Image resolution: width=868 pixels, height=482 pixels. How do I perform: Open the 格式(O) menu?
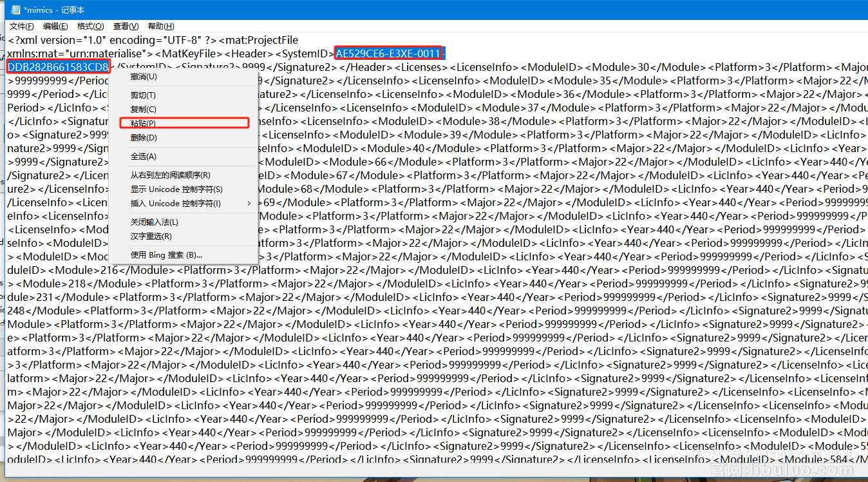90,26
